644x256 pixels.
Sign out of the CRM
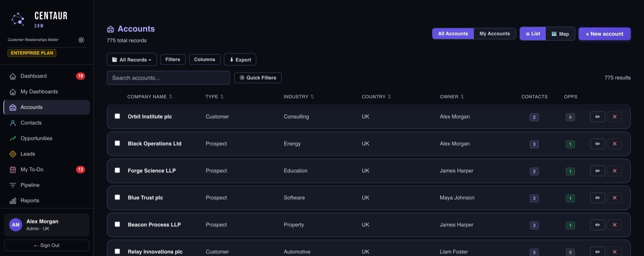(x=47, y=245)
